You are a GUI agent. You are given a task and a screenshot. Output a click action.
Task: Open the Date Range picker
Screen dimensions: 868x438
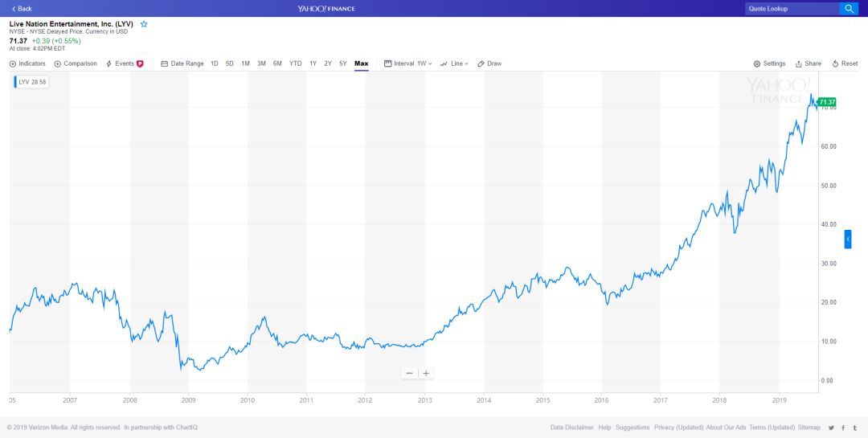coord(182,63)
